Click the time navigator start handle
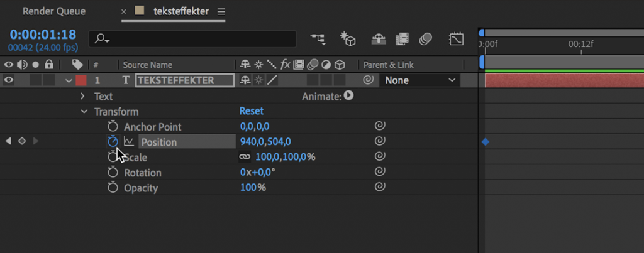Image resolution: width=644 pixels, height=253 pixels. tap(481, 33)
